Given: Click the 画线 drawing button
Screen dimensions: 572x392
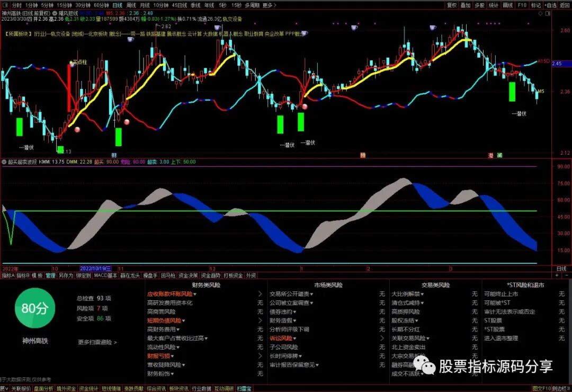Looking at the screenshot, I should pyautogui.click(x=508, y=5).
